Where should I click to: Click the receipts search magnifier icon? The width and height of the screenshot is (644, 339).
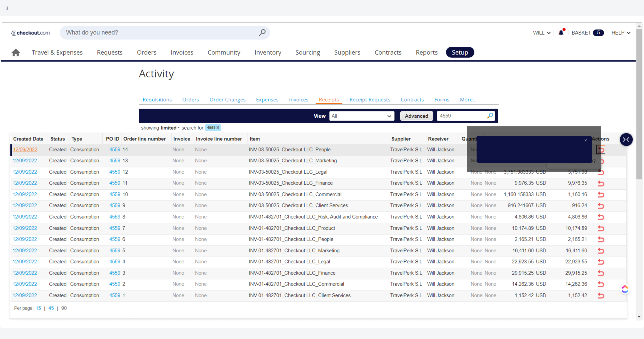point(490,116)
